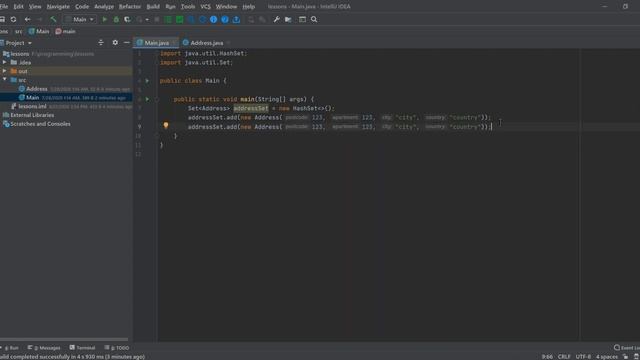Select the Main class in project tree
The height and width of the screenshot is (360, 640).
tap(33, 98)
